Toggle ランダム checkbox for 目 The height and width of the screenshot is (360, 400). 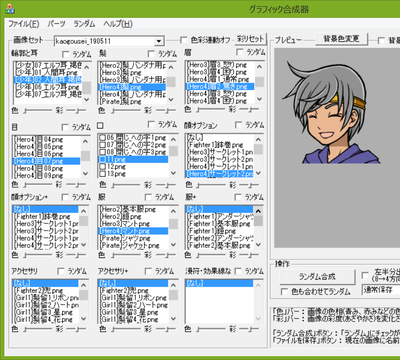tap(65, 127)
